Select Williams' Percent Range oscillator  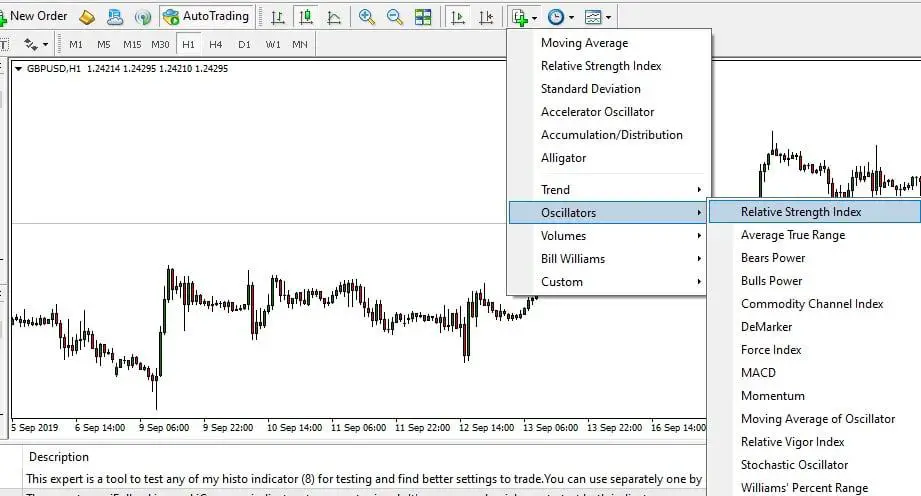(815, 487)
